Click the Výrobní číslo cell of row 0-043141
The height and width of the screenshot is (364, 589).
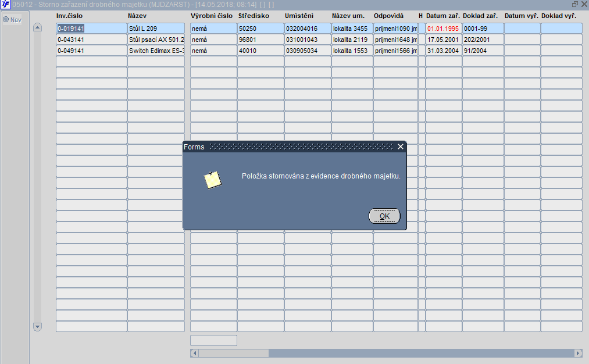pyautogui.click(x=214, y=40)
